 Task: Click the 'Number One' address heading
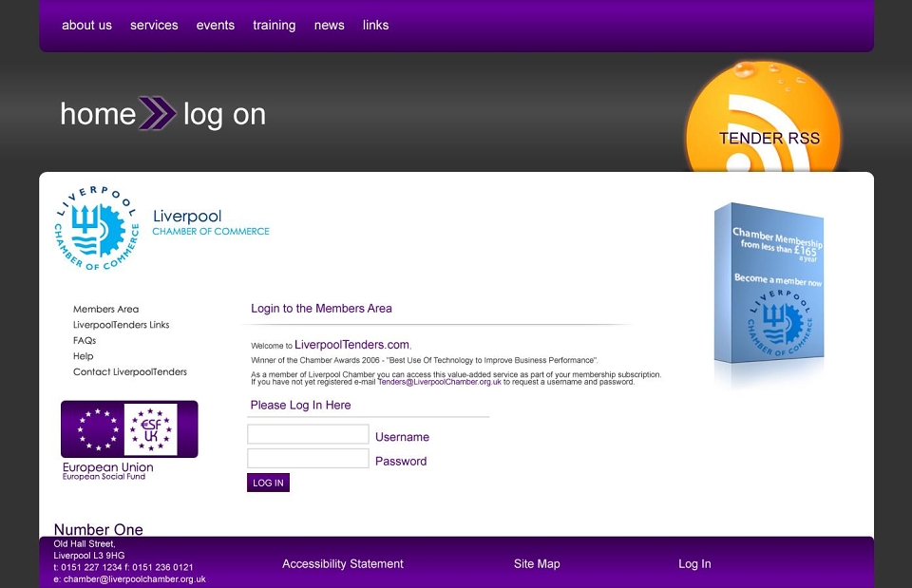[98, 529]
